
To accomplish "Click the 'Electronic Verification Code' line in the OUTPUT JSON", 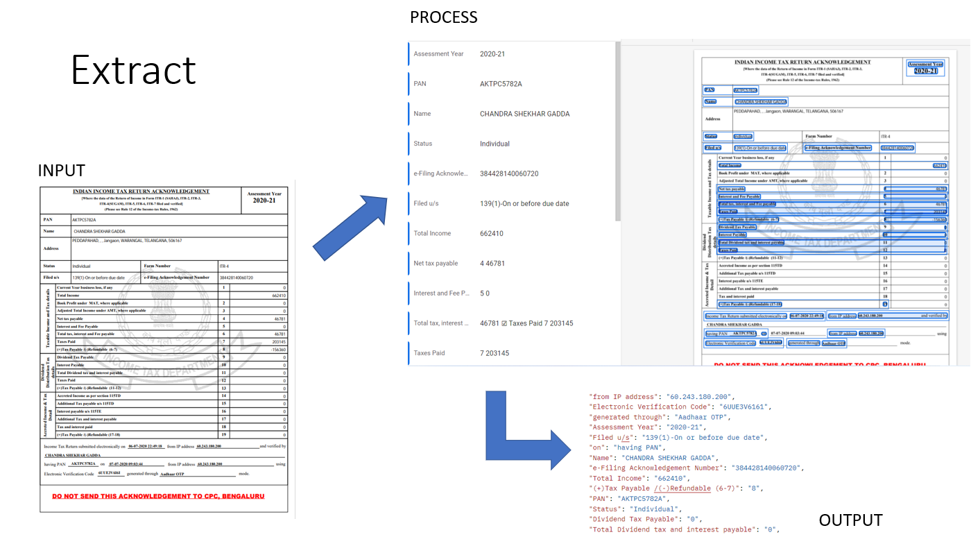I will point(680,407).
